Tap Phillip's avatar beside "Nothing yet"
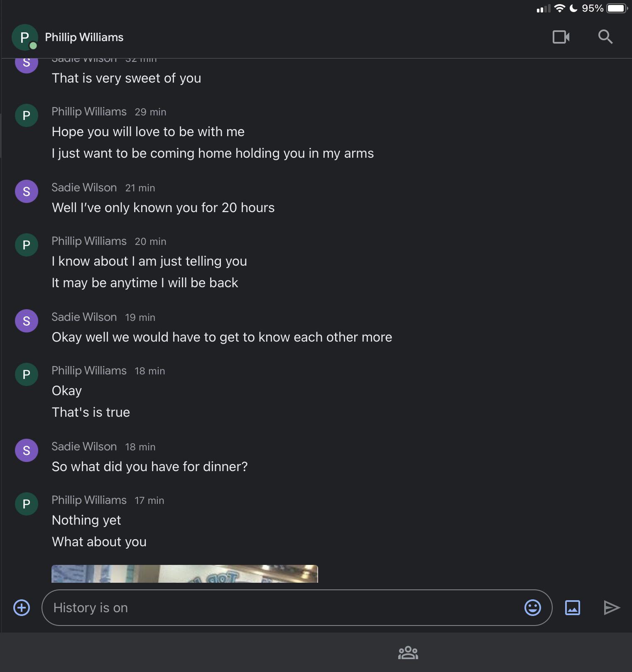Screen dimensions: 632x672 pos(27,504)
